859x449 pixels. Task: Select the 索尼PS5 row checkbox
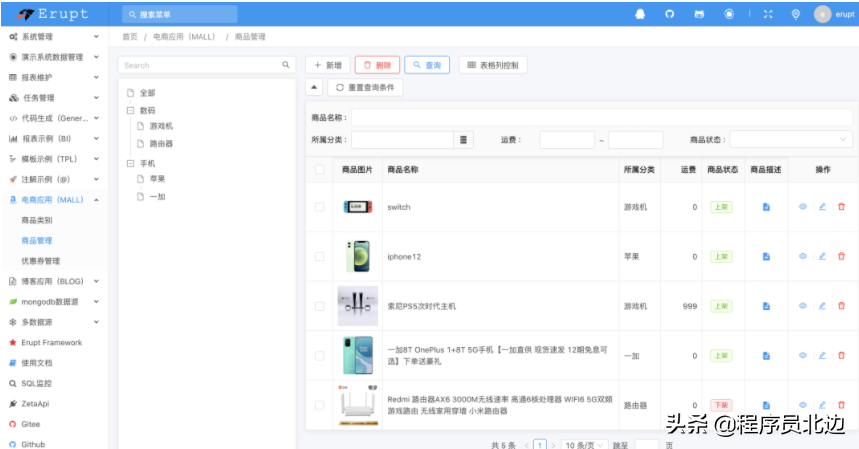point(319,306)
